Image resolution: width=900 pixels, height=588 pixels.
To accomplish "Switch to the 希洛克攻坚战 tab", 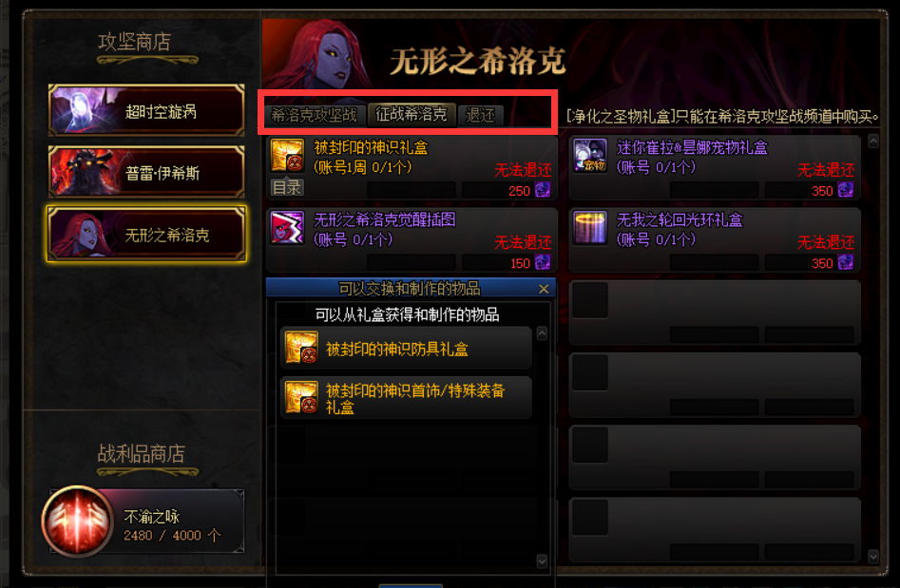I will tap(314, 115).
